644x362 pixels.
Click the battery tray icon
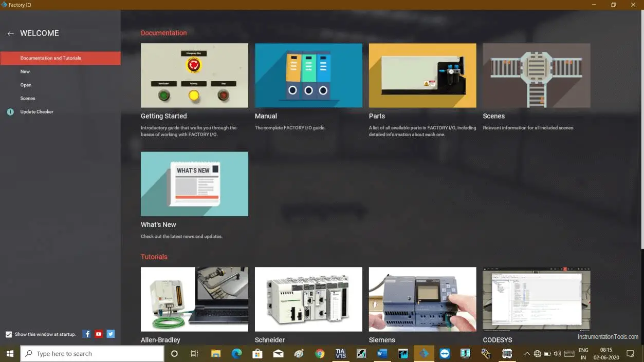(547, 354)
